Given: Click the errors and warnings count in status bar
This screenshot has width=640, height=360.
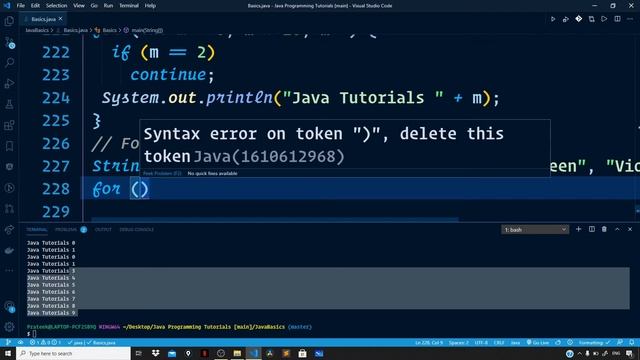Looking at the screenshot, I should (x=45, y=342).
